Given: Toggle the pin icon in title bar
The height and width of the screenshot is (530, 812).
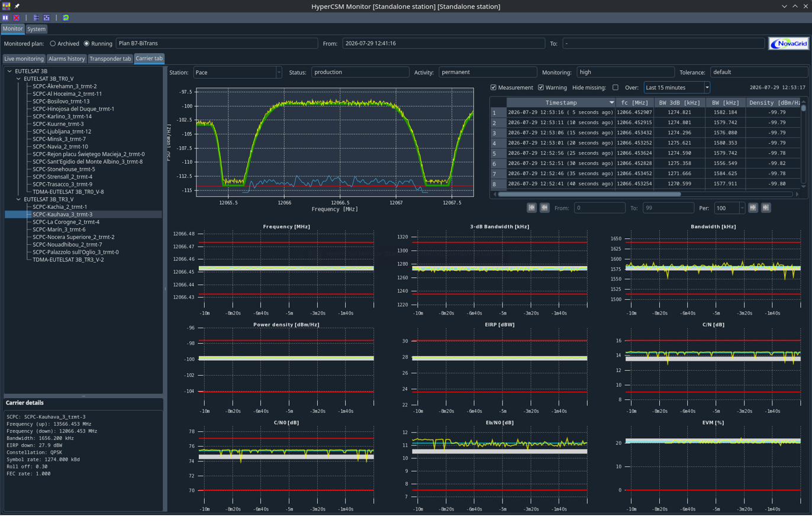Looking at the screenshot, I should coord(17,6).
